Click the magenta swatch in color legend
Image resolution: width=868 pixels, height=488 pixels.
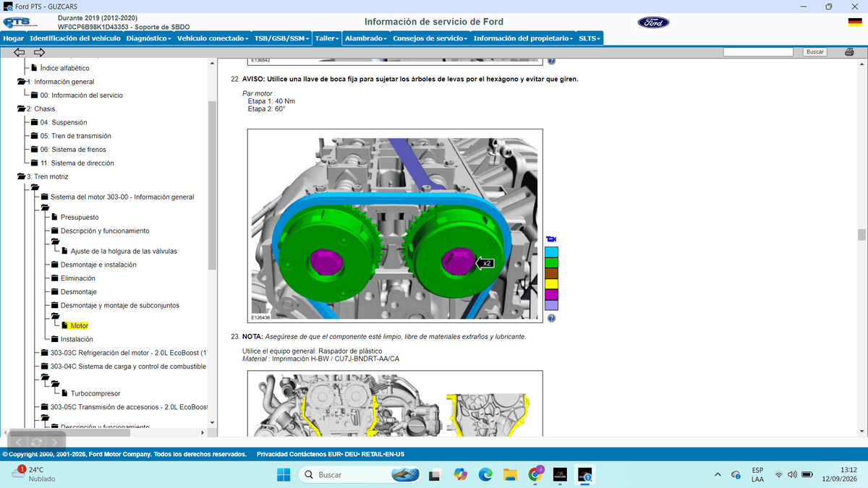[x=551, y=295]
